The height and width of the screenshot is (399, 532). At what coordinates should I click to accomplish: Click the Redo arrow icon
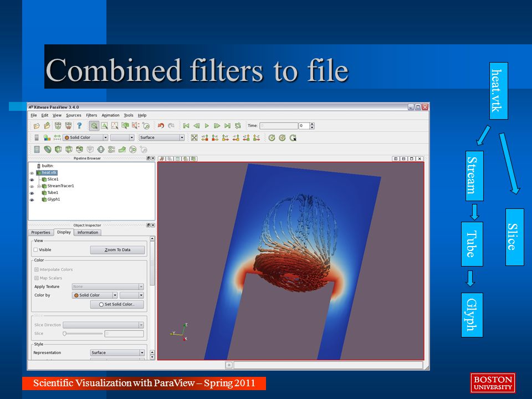[x=171, y=126]
